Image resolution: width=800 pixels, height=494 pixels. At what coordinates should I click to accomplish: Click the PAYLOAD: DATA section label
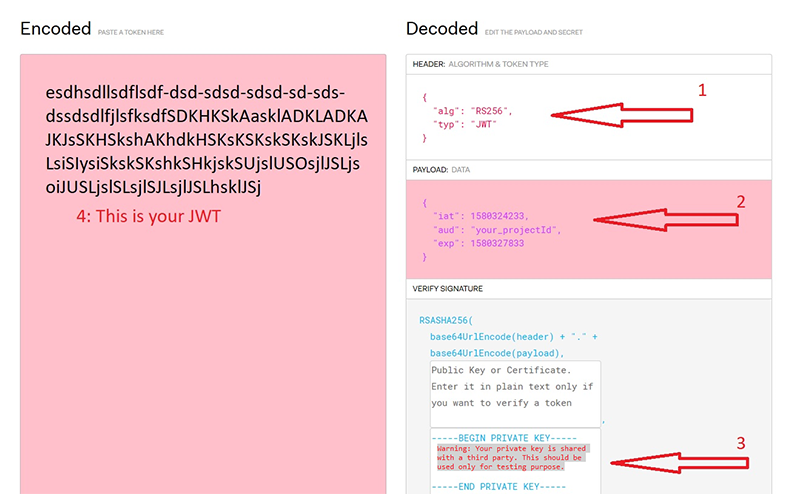point(441,169)
